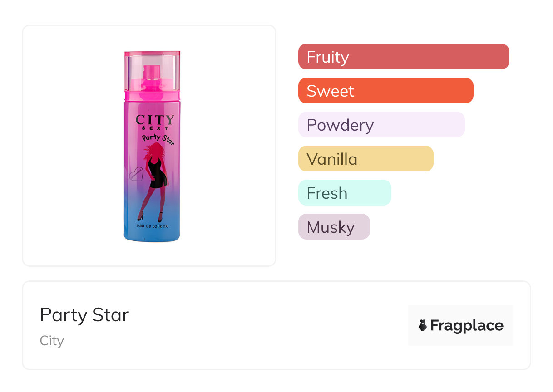Screen dimensions: 553x392
Task: Click the eau de toilette bottle text
Action: coord(153,225)
